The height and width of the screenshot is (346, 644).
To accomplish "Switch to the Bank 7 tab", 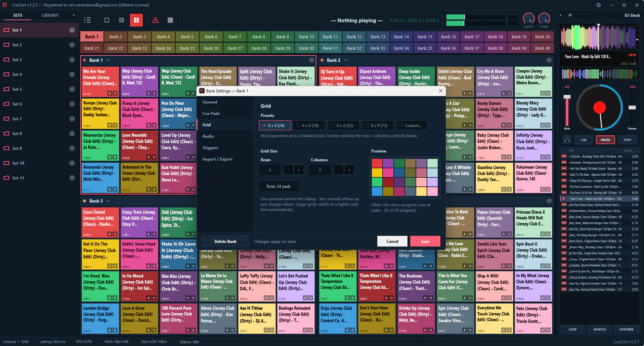I will coord(235,37).
